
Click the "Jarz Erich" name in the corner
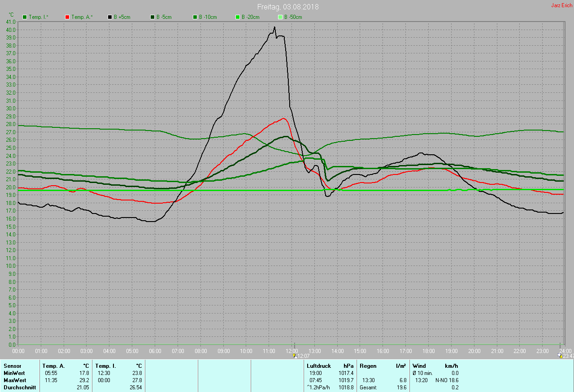coord(561,5)
